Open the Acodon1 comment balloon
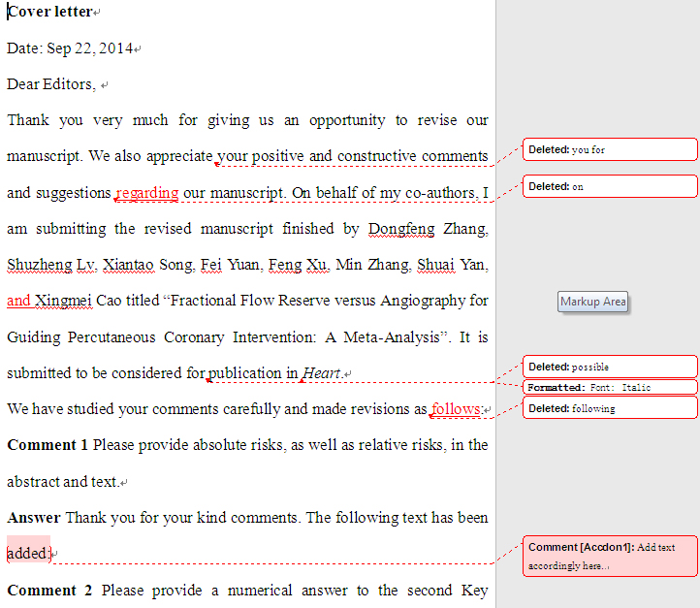The image size is (700, 608). (x=609, y=555)
